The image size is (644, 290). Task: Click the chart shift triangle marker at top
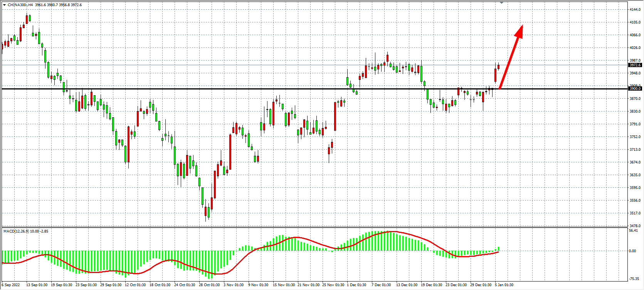(501, 3)
